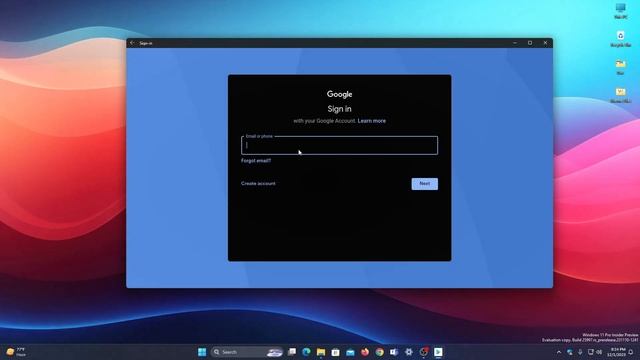Click the red circular taskbar app icon
This screenshot has width=640, height=360.
pyautogui.click(x=424, y=352)
